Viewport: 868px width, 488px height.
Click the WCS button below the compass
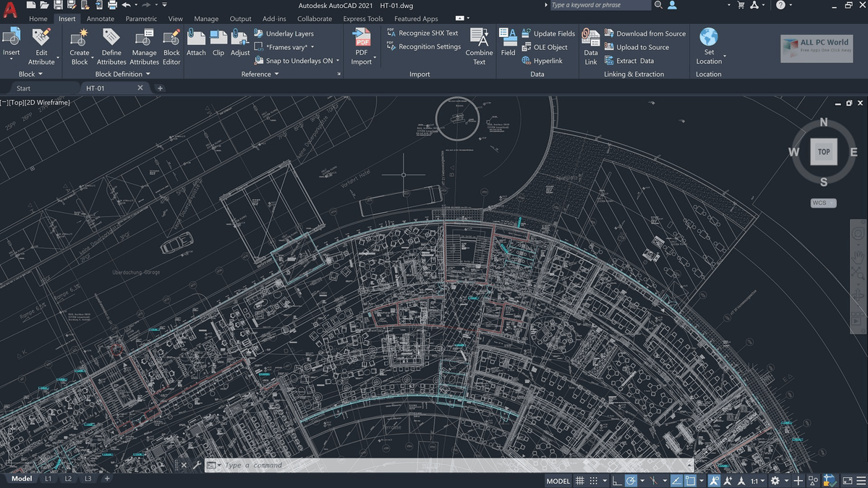pyautogui.click(x=823, y=203)
